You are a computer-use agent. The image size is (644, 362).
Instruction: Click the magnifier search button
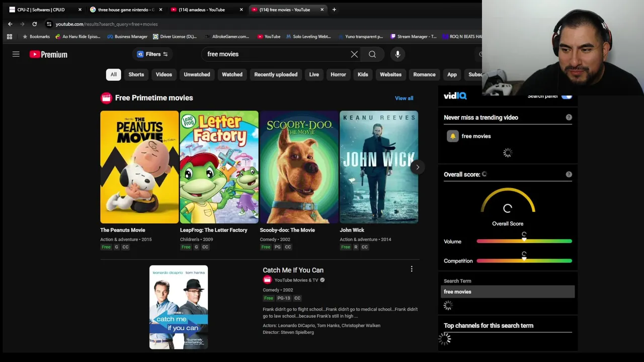pos(372,54)
